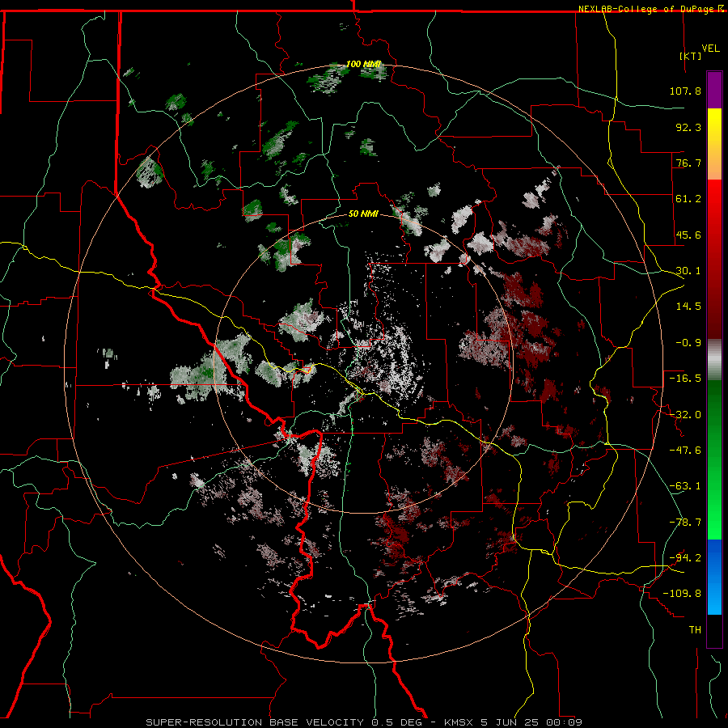The image size is (728, 728).
Task: Click the -47.6 legend value
Action: coord(685,451)
